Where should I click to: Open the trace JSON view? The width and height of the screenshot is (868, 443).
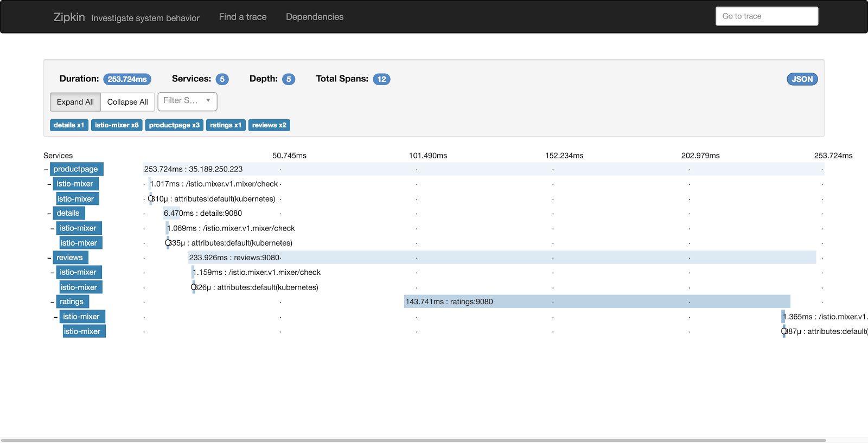(802, 79)
